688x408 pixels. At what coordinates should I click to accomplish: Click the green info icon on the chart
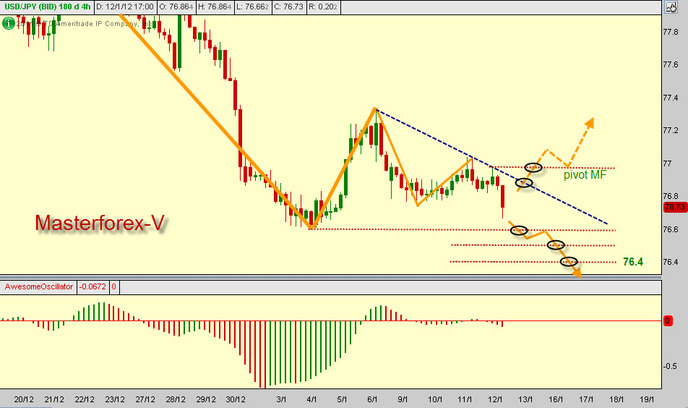click(8, 24)
